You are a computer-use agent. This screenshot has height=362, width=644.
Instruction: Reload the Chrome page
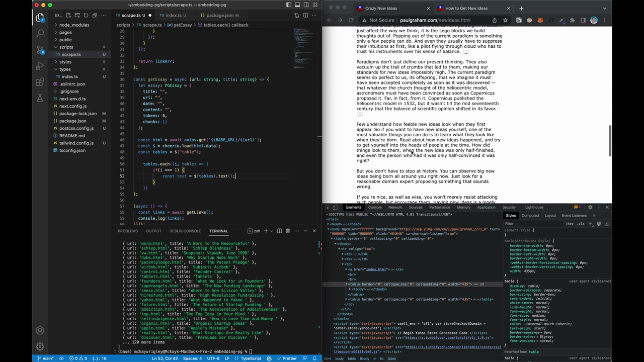pyautogui.click(x=351, y=20)
